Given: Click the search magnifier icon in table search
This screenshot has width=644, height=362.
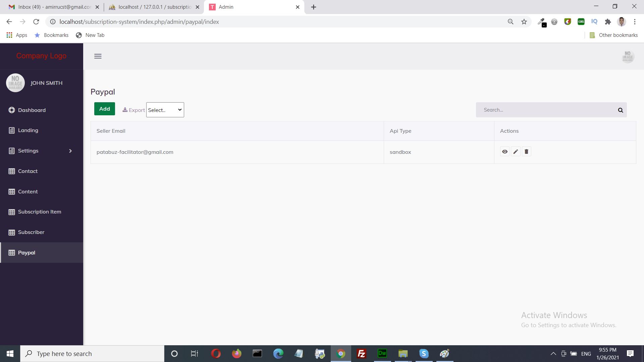Looking at the screenshot, I should coord(620,110).
